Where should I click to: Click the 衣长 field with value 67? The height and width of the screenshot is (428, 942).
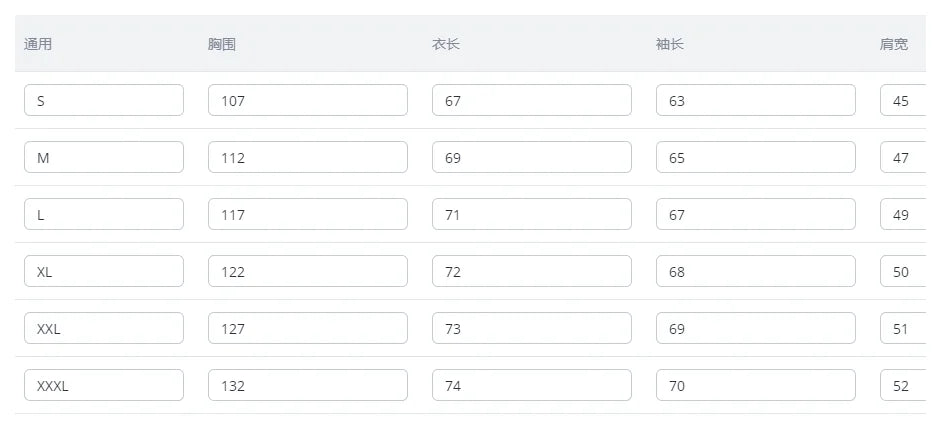click(531, 100)
